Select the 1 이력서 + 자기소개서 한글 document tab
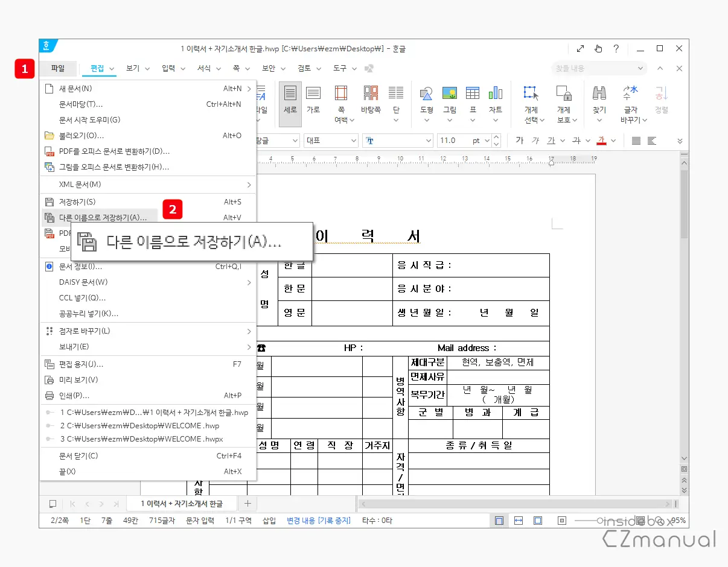Image resolution: width=728 pixels, height=567 pixels. (x=182, y=504)
